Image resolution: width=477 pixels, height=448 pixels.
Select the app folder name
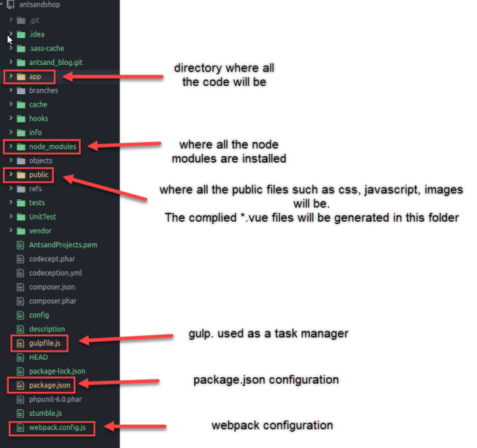35,77
